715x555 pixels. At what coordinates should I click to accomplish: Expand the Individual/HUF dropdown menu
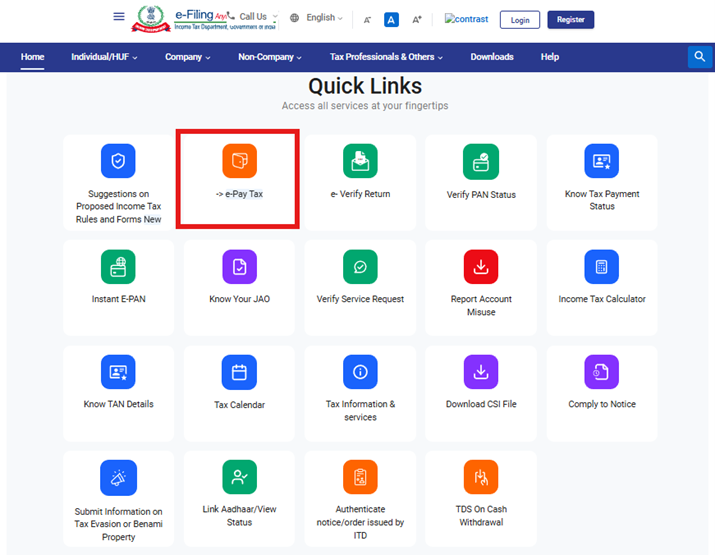click(x=104, y=57)
